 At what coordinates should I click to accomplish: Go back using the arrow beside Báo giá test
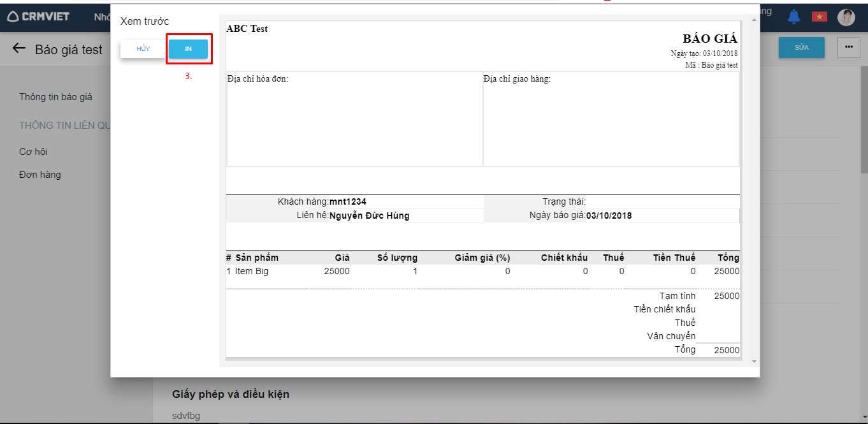click(x=19, y=49)
